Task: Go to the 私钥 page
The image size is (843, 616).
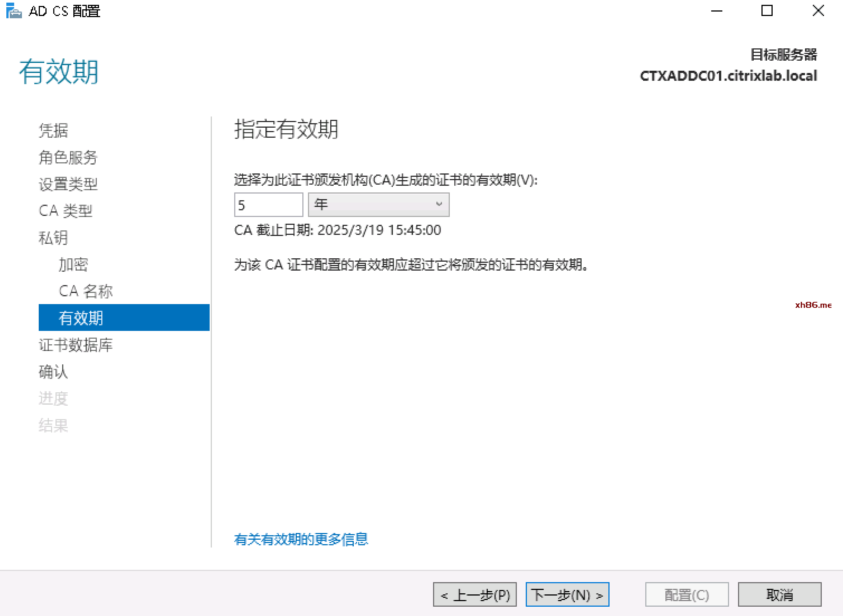Action: [x=53, y=238]
